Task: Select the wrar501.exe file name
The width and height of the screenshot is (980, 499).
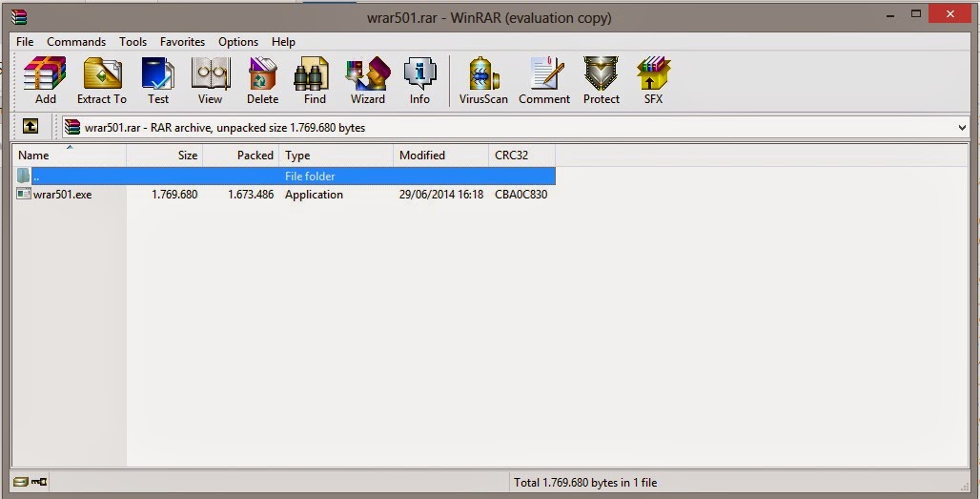Action: tap(63, 195)
